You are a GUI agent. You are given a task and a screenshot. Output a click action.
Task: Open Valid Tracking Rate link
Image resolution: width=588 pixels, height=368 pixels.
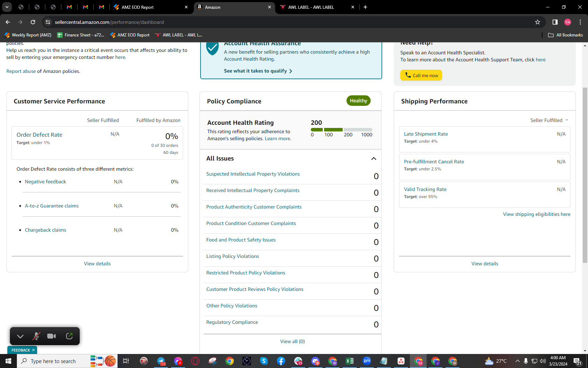point(425,189)
